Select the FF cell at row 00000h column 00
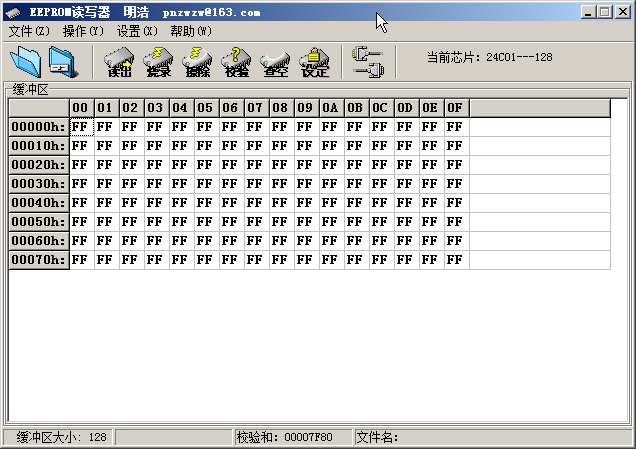 82,127
